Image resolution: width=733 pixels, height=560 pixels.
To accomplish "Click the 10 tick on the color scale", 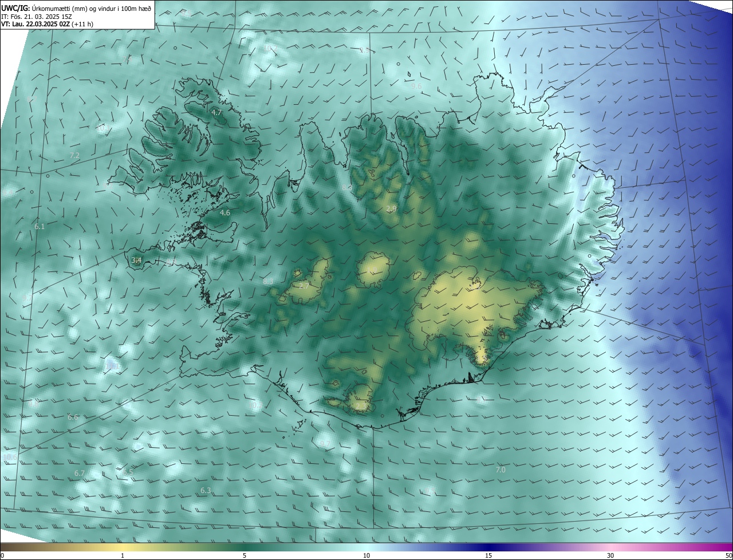I will coord(366,555).
